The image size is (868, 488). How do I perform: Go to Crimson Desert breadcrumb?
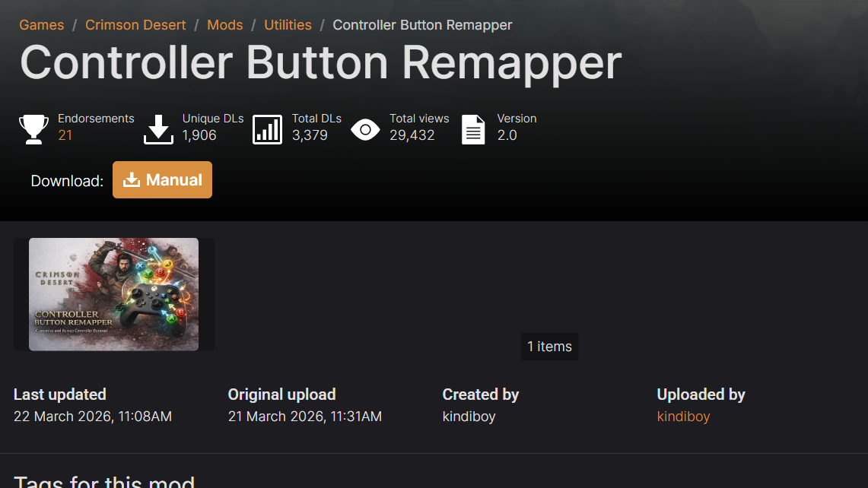click(135, 25)
